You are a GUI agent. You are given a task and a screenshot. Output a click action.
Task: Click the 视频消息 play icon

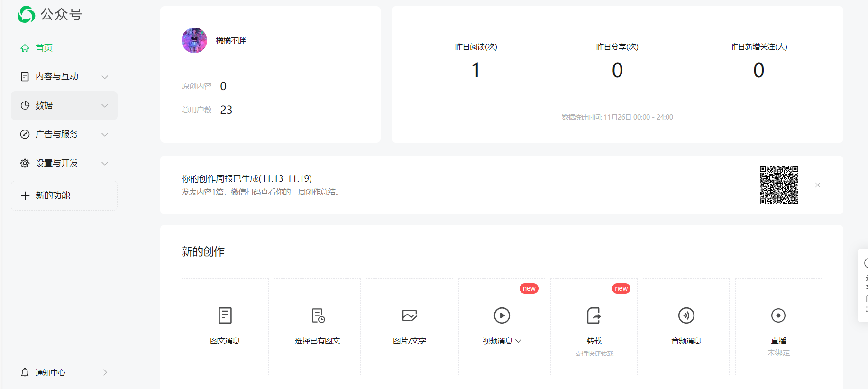coord(502,315)
